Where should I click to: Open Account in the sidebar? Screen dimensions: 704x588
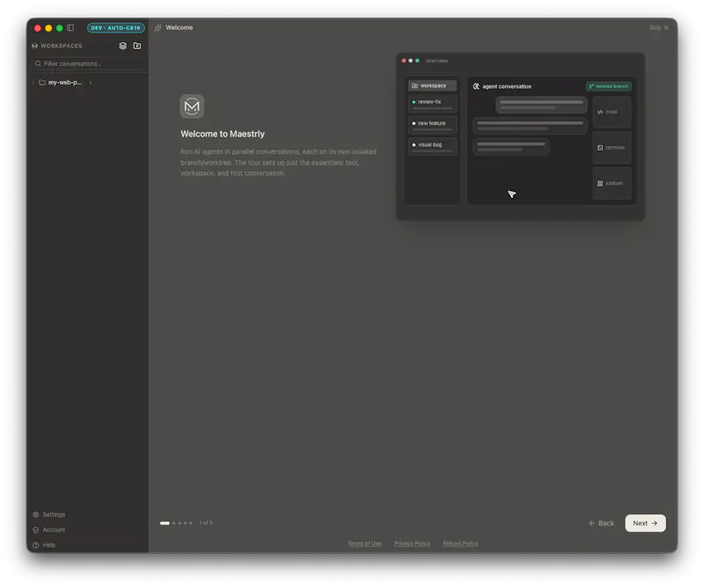(x=48, y=530)
